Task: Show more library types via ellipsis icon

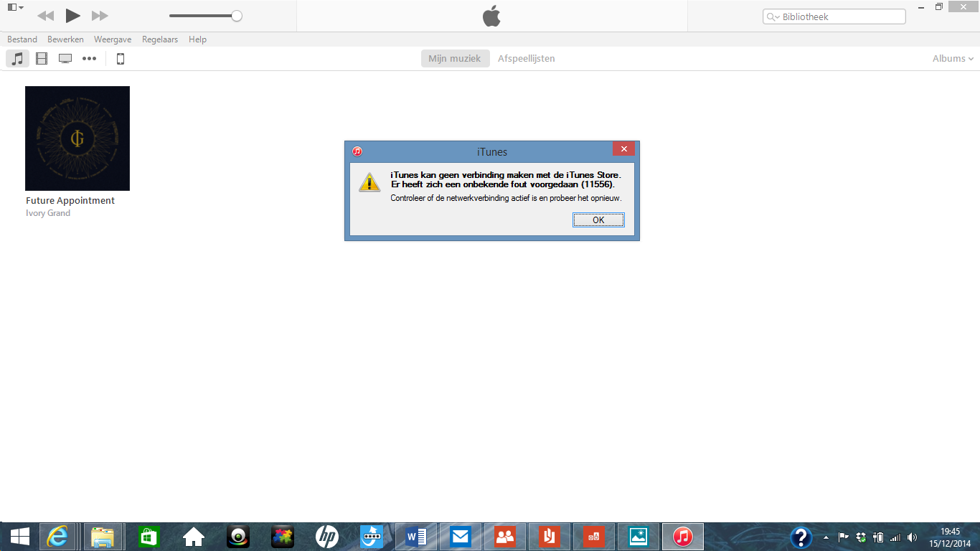Action: click(89, 59)
